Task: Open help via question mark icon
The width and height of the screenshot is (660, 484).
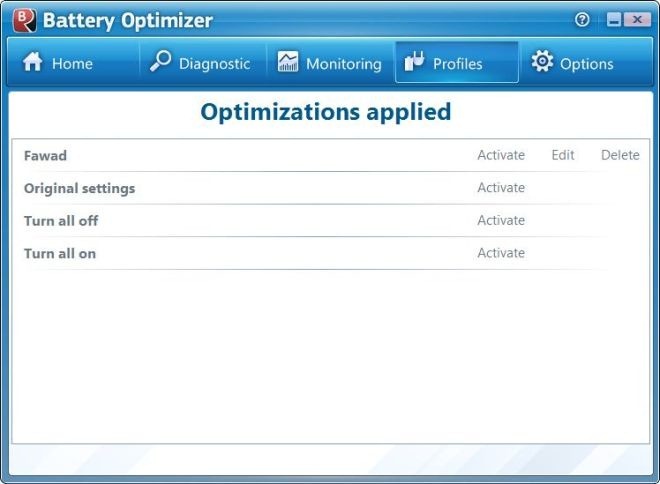Action: 583,19
